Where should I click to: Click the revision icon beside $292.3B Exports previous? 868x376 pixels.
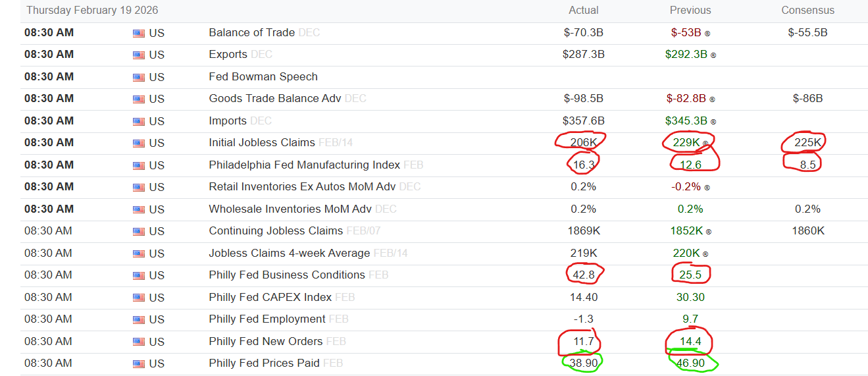(x=713, y=55)
